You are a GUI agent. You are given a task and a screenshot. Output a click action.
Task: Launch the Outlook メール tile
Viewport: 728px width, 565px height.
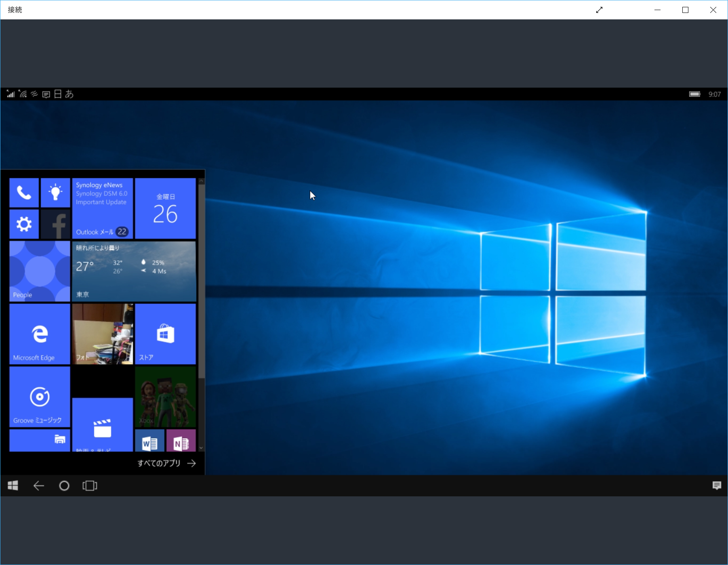[x=102, y=208]
